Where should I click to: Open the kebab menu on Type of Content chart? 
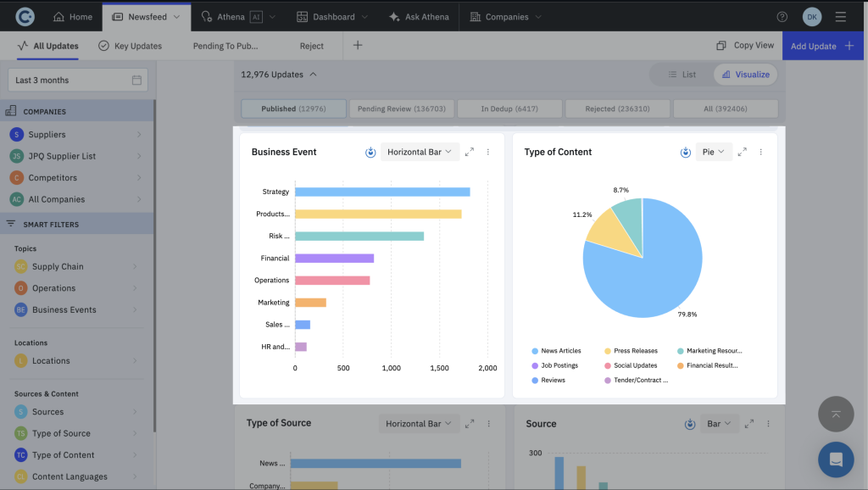click(760, 152)
